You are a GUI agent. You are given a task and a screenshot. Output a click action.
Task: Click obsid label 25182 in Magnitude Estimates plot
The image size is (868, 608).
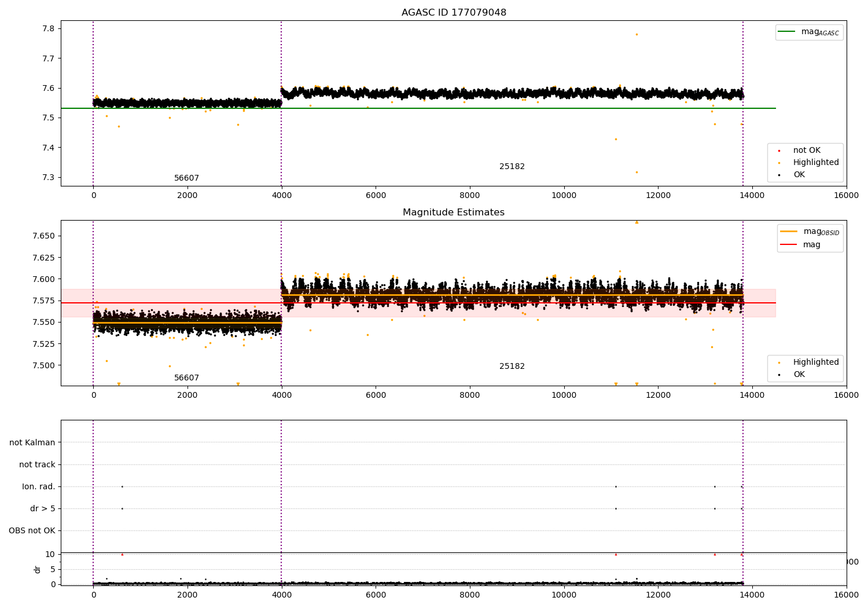tap(512, 367)
